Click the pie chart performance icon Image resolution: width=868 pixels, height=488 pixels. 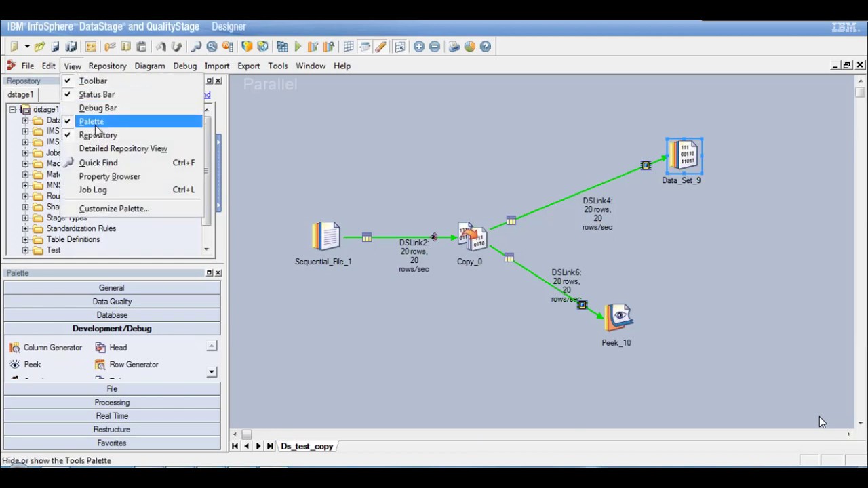[470, 46]
